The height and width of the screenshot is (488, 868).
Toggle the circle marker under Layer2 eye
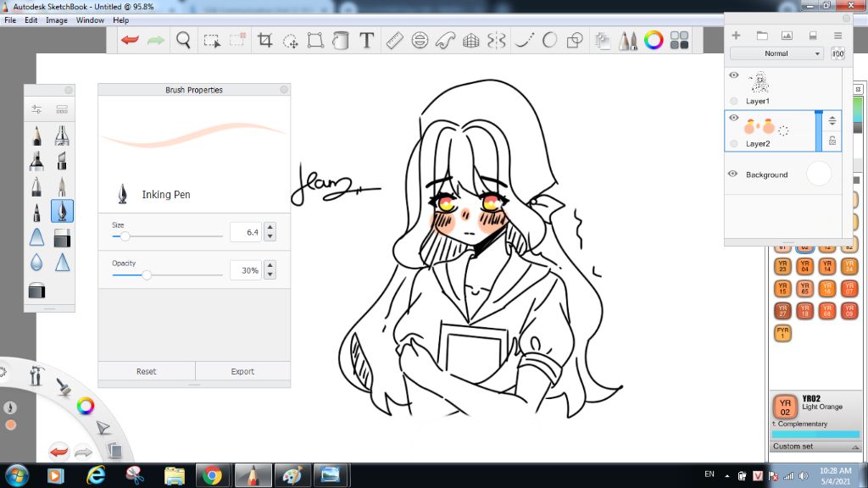pos(734,144)
